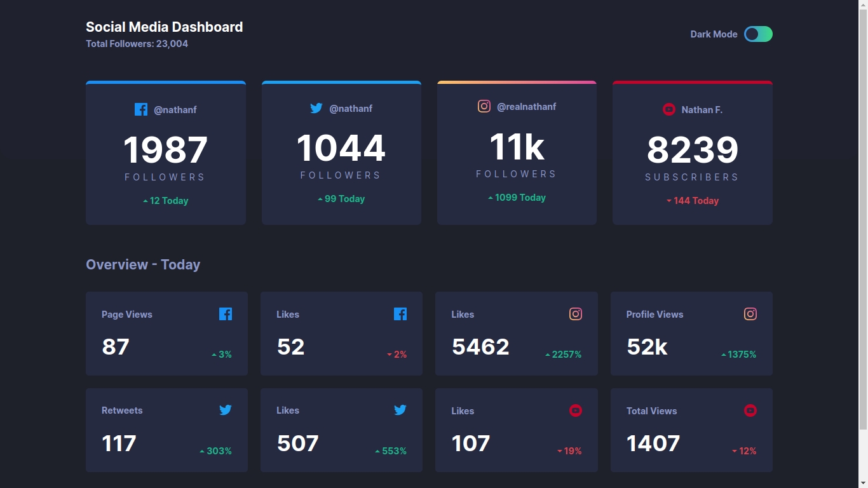
Task: Click the Total Followers: 23,004 link
Action: pyautogui.click(x=137, y=44)
